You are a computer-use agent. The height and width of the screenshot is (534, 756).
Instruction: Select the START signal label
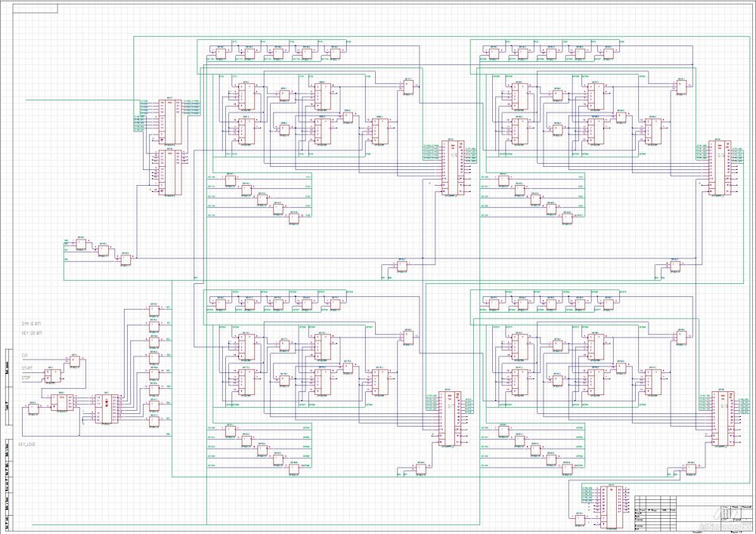pyautogui.click(x=27, y=367)
